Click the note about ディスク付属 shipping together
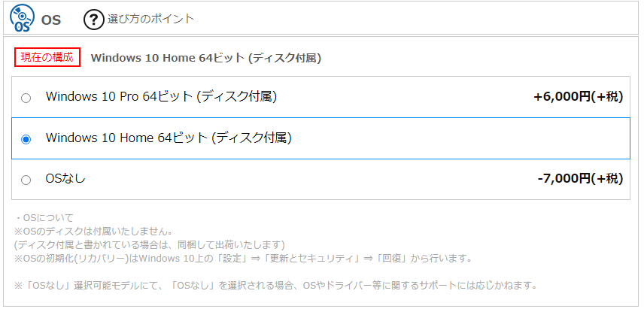Image resolution: width=644 pixels, height=309 pixels. pos(150,245)
